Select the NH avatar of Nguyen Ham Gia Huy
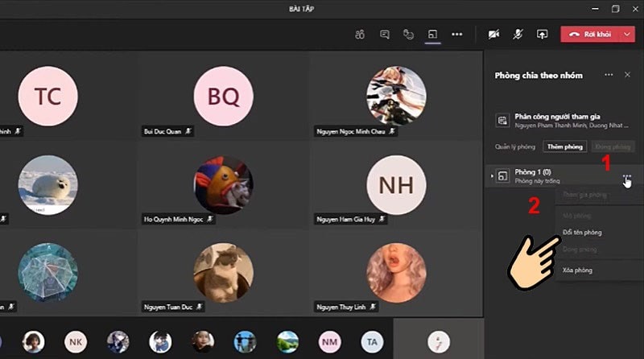644x359 pixels. coord(396,185)
